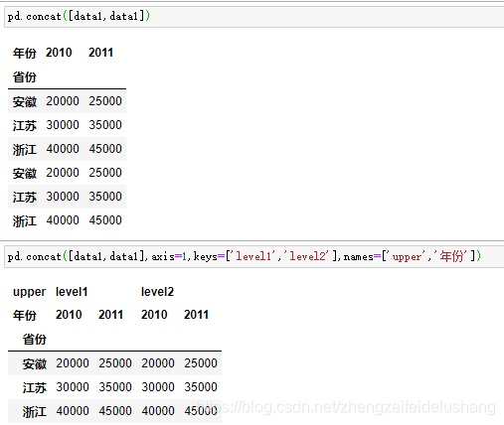This screenshot has width=504, height=425.
Task: Select 20000 in second 安徽 row of top table
Action: click(x=63, y=173)
